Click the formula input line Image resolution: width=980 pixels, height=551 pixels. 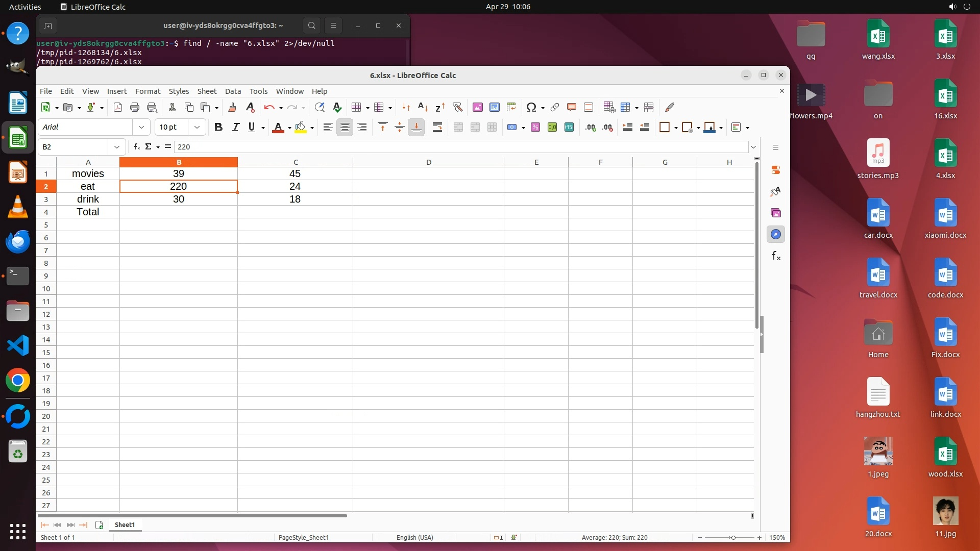pos(459,147)
